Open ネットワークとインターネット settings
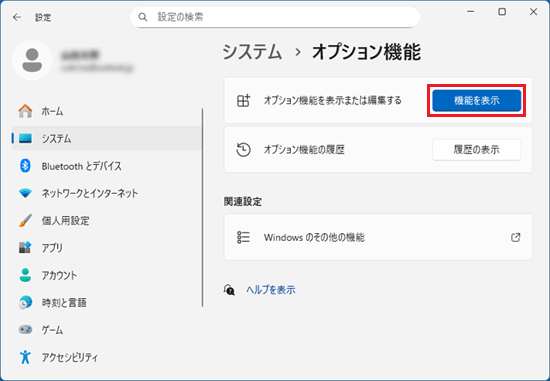Viewport: 550px width, 381px height. click(x=107, y=193)
